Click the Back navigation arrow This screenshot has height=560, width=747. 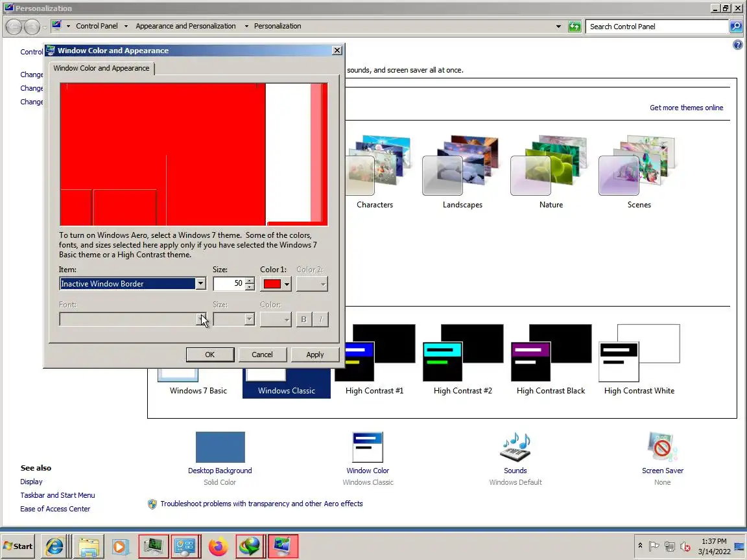(14, 27)
